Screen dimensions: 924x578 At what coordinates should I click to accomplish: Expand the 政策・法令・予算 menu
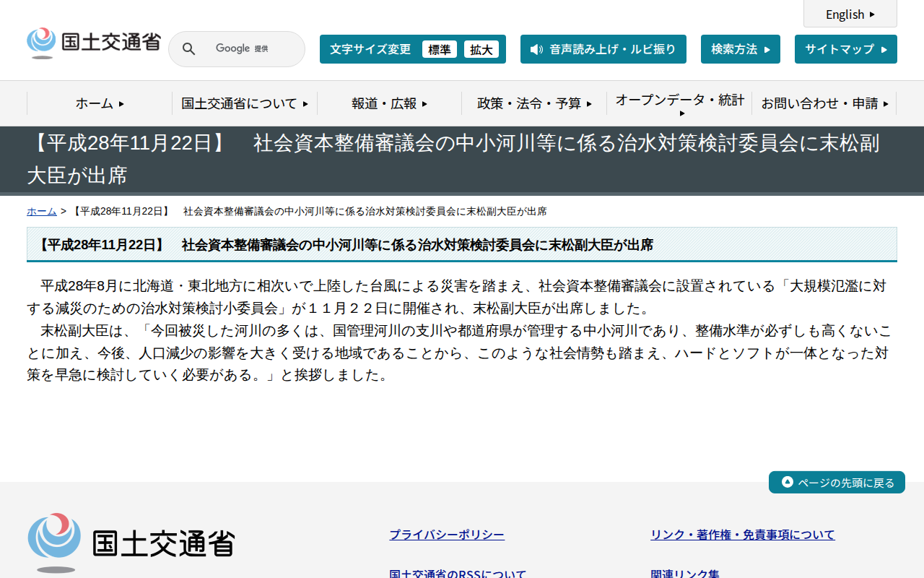click(535, 103)
